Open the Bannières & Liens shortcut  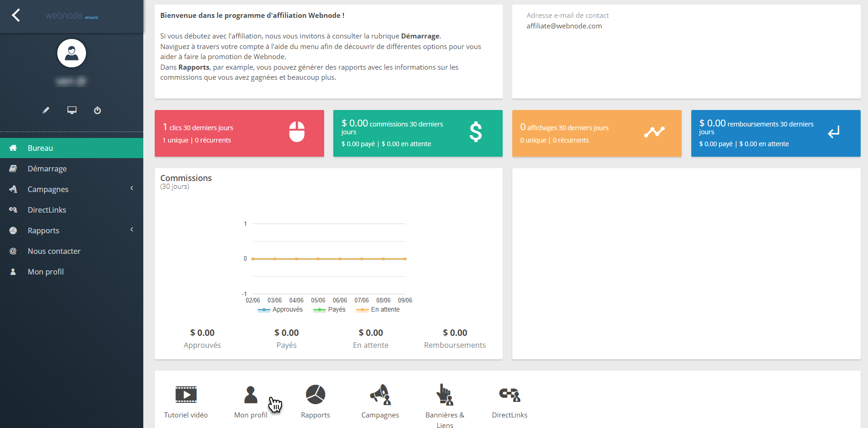click(445, 395)
